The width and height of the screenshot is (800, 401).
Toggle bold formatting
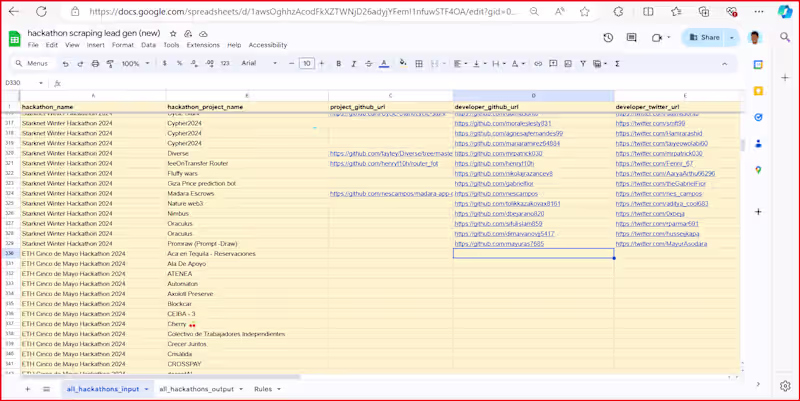tap(338, 63)
